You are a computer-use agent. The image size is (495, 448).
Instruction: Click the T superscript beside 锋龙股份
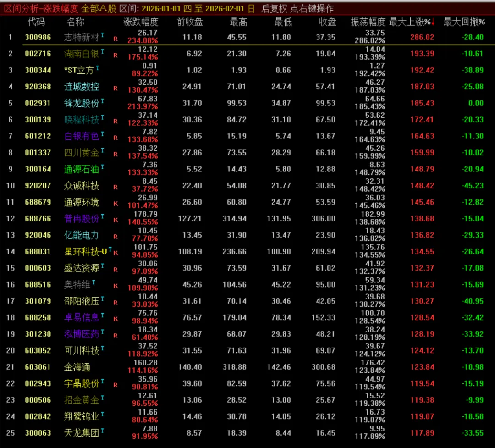pos(102,101)
